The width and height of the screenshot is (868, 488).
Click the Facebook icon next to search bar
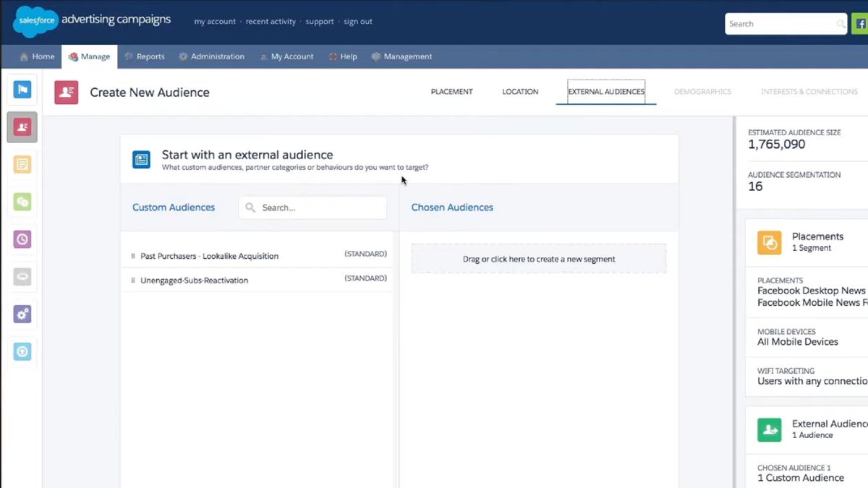861,23
